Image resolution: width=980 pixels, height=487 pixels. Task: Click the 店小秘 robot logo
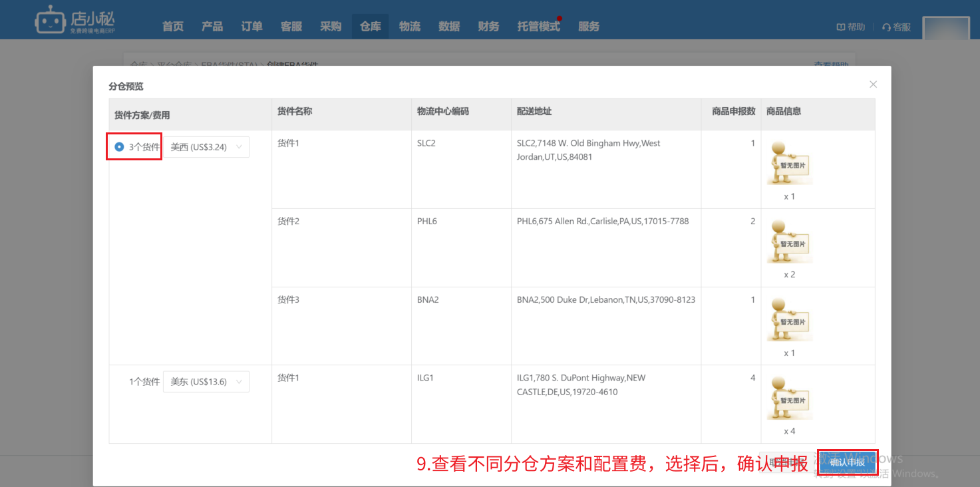click(75, 20)
